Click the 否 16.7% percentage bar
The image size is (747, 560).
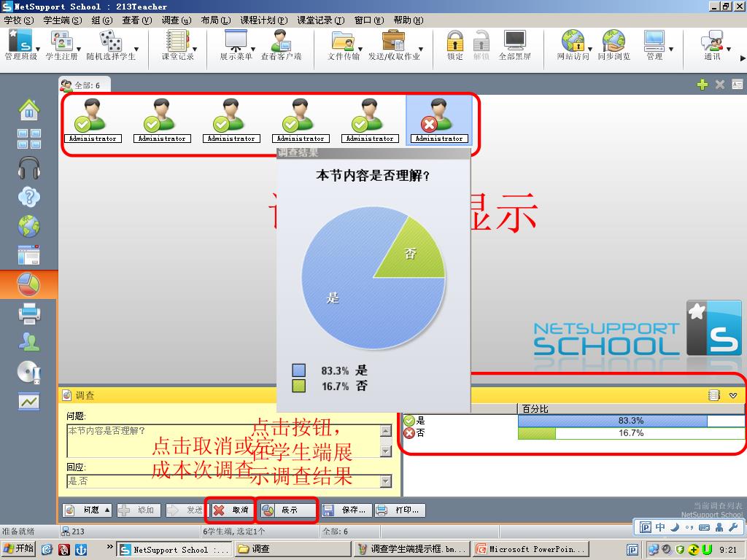(x=631, y=433)
